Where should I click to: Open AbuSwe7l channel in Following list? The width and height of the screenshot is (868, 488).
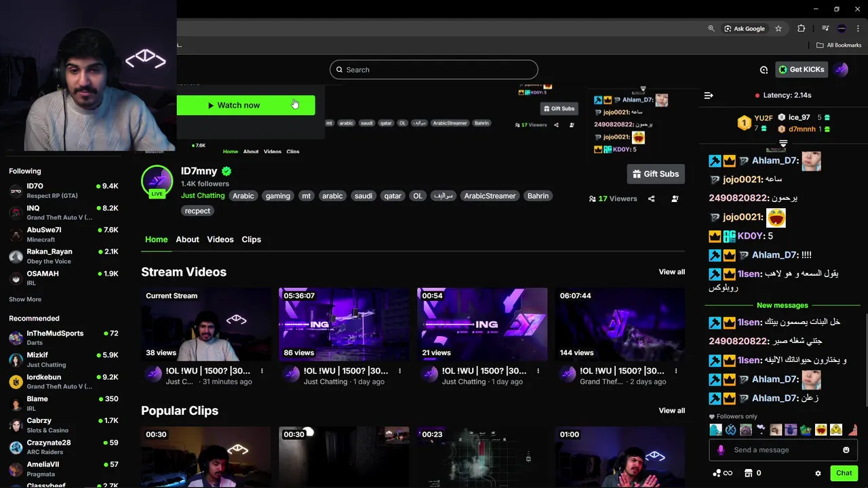point(64,235)
